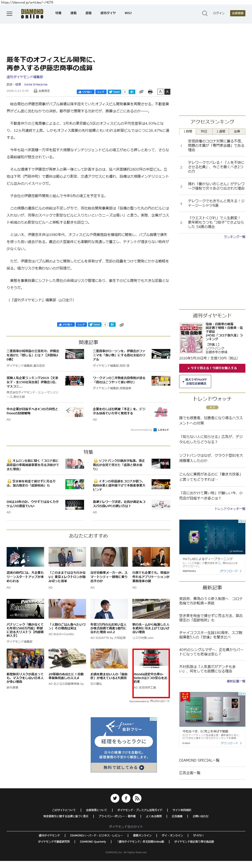Click the 週刊ダイヤモンド編集部 author link

click(25, 77)
